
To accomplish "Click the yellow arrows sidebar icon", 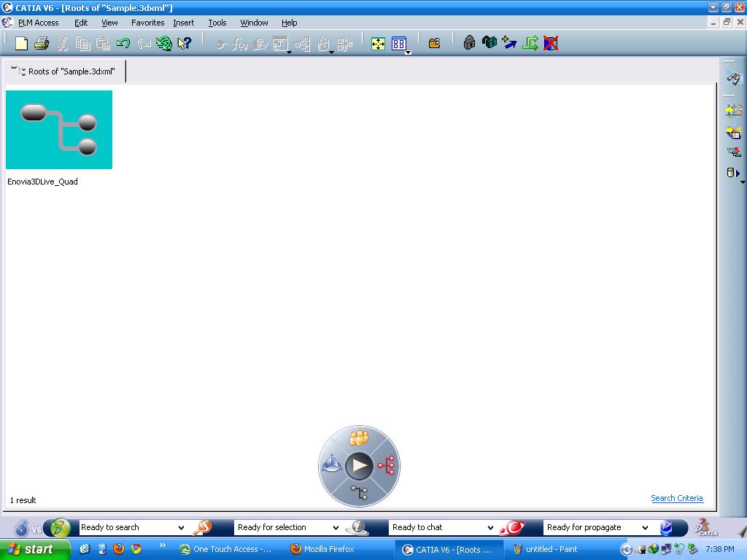I will [734, 111].
